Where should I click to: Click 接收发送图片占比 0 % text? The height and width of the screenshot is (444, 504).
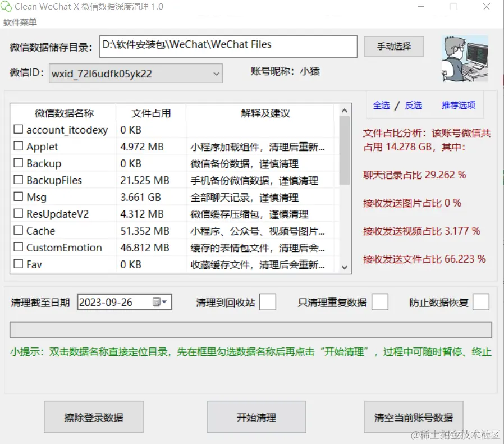pyautogui.click(x=412, y=203)
